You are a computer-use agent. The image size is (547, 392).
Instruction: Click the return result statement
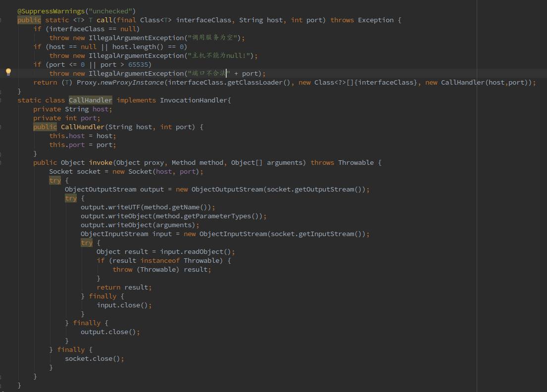124,288
